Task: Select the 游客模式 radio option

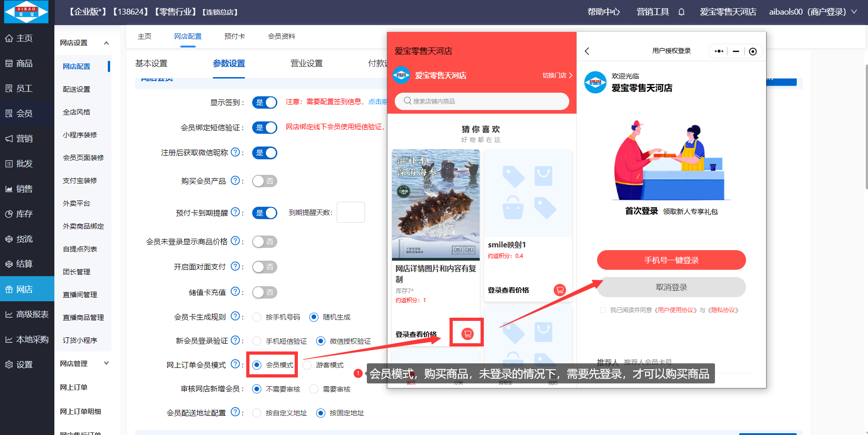Action: click(x=307, y=365)
